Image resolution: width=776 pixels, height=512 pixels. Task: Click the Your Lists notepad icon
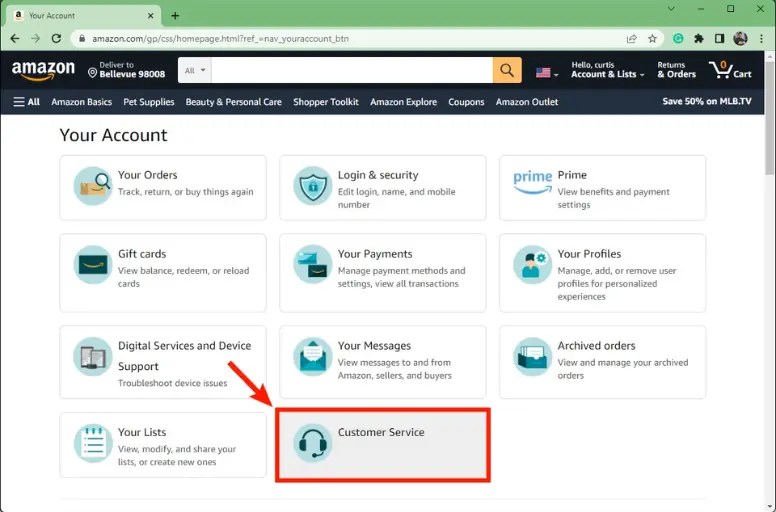click(x=93, y=443)
